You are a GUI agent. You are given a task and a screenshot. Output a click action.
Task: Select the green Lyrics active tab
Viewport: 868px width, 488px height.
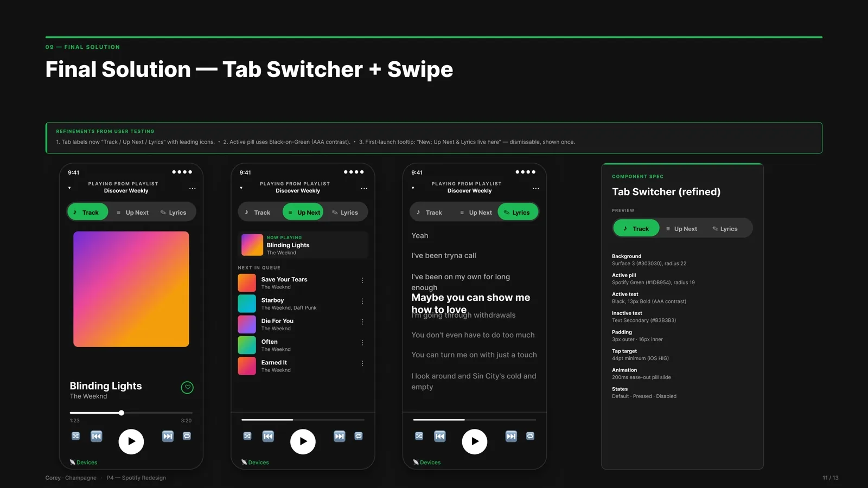(518, 212)
